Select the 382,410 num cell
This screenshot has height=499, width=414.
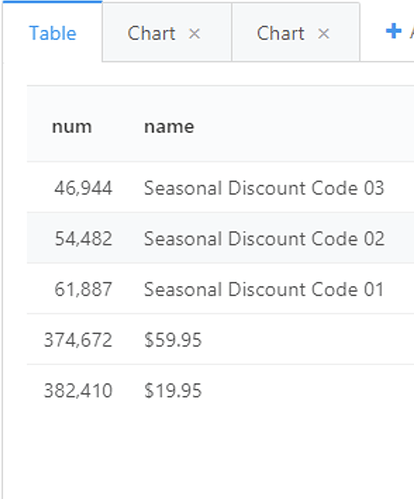[x=78, y=391]
